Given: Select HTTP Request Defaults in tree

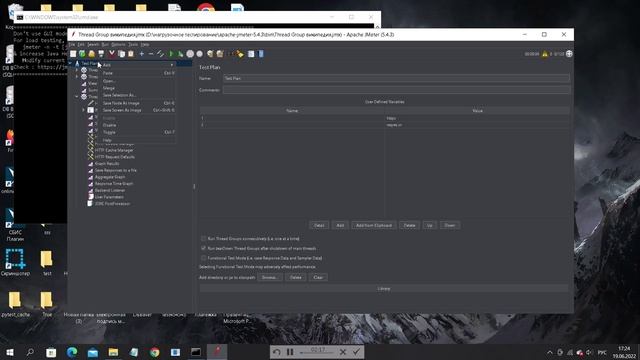Looking at the screenshot, I should [115, 157].
